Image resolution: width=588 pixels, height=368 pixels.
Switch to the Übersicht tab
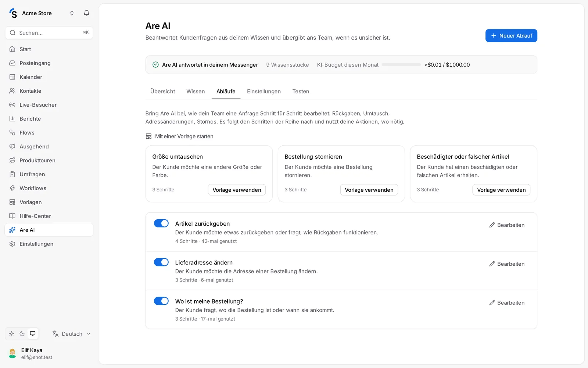162,91
